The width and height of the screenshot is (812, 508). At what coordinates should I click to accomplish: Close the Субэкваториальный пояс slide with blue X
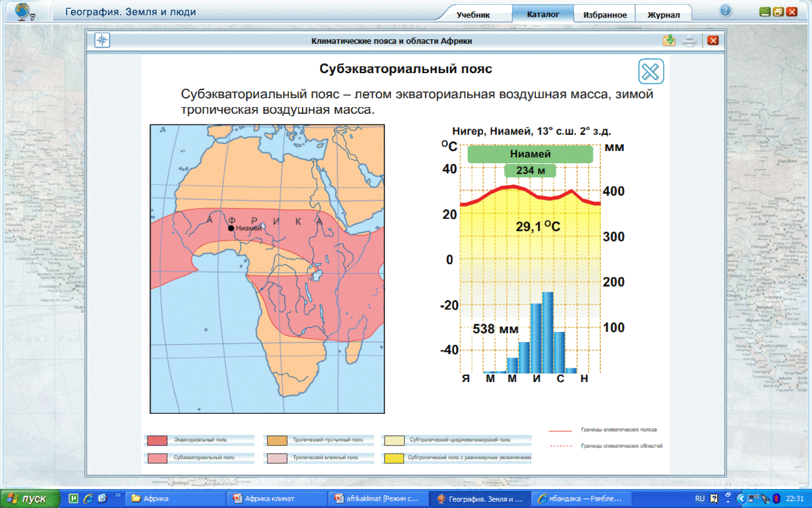pos(651,71)
